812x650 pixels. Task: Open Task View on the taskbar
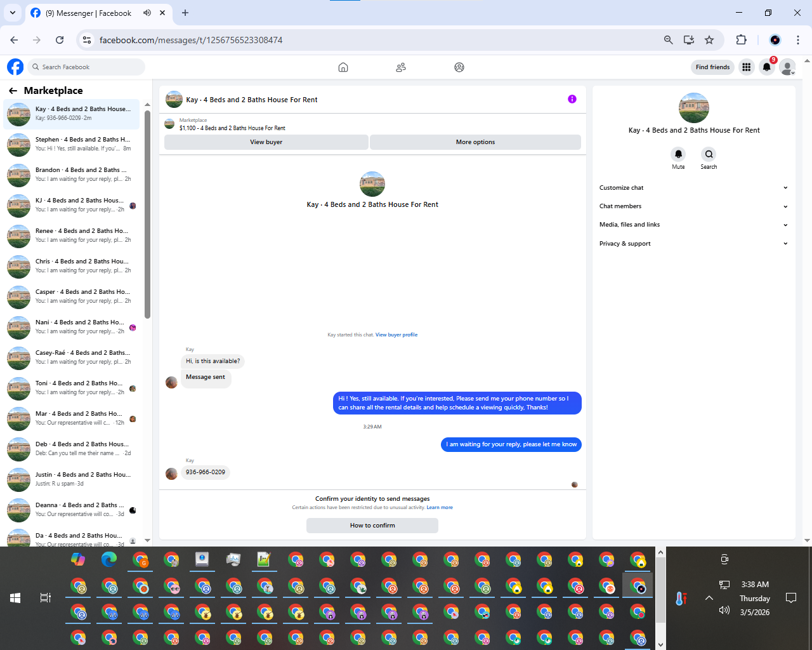(46, 598)
